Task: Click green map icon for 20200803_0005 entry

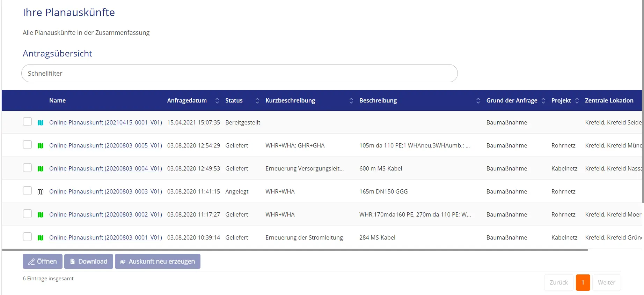Action: (41, 146)
